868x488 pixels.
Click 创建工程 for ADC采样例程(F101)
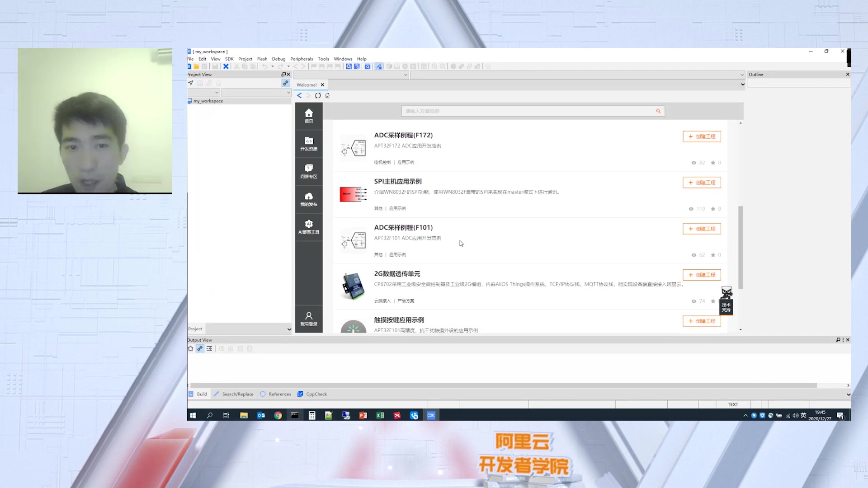pyautogui.click(x=702, y=229)
